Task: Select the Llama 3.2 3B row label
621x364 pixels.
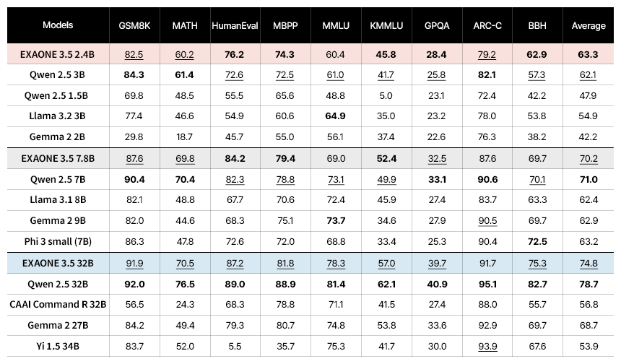Action: [58, 116]
